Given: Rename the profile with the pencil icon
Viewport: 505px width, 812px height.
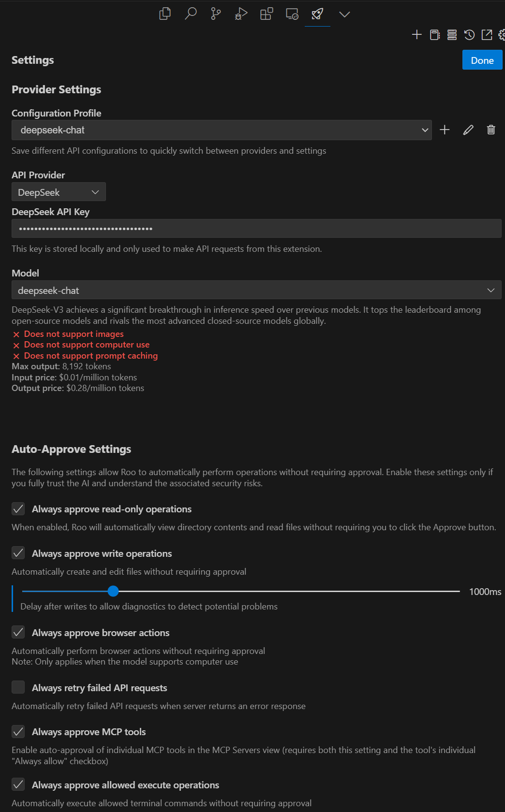Looking at the screenshot, I should (468, 130).
